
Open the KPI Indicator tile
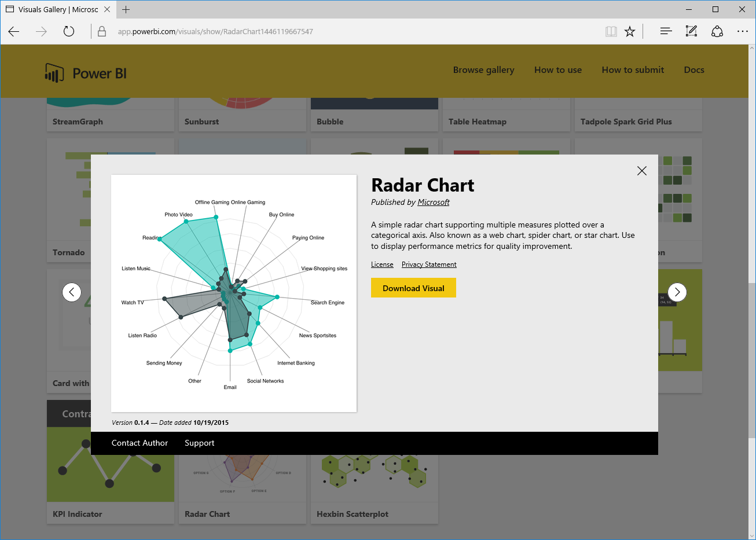click(x=111, y=462)
